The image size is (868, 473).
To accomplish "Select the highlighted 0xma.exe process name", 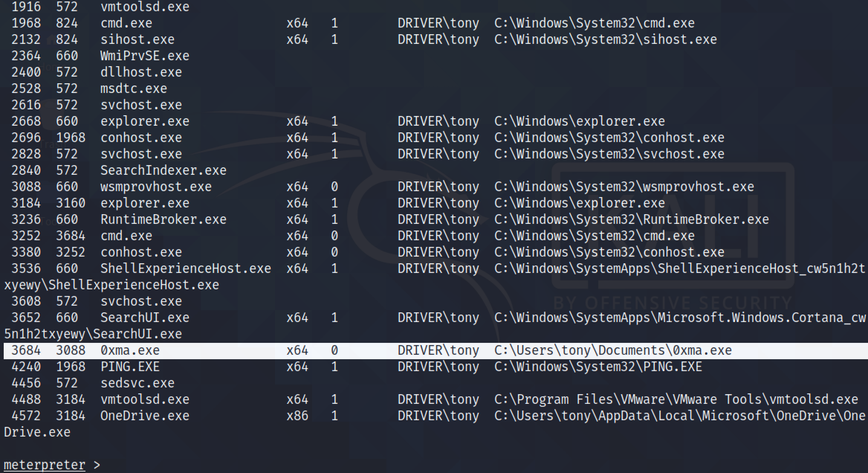I will 130,350.
